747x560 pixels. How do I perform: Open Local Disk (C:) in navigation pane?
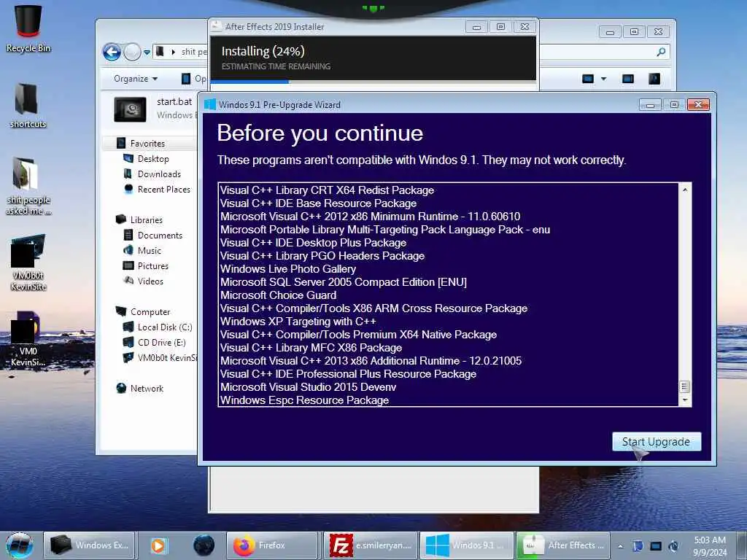point(164,327)
